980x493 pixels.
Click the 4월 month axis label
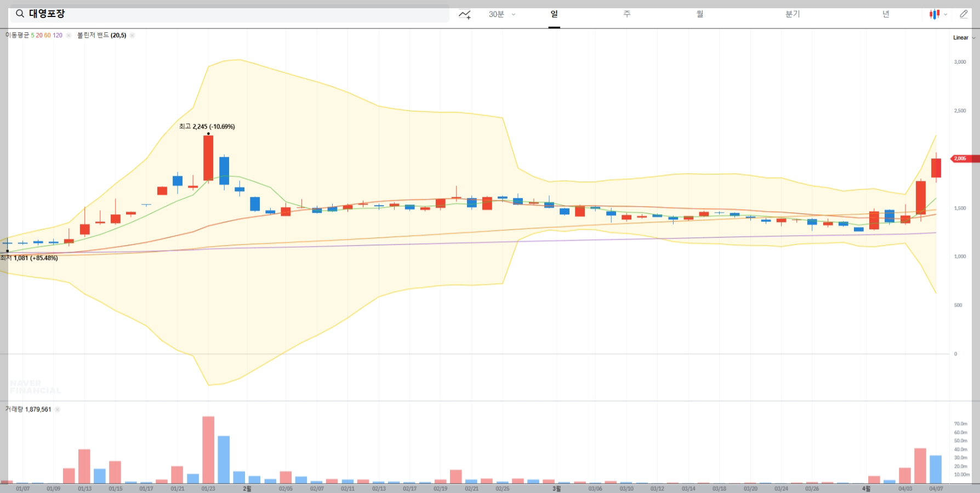pyautogui.click(x=866, y=489)
